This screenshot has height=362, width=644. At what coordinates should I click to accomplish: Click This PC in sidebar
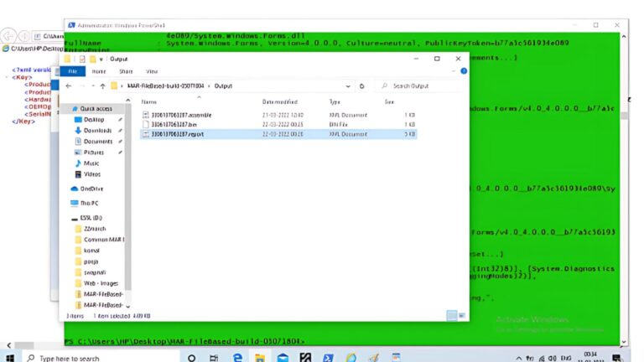90,204
